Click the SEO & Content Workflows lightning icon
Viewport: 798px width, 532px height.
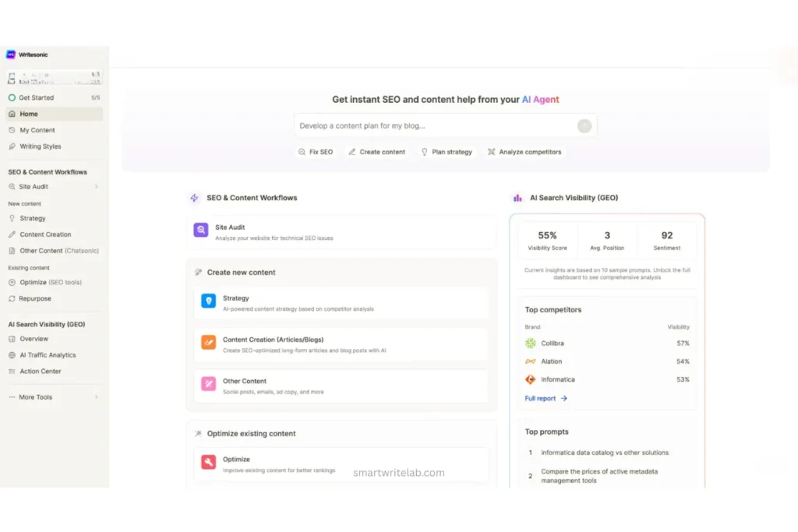click(x=194, y=198)
